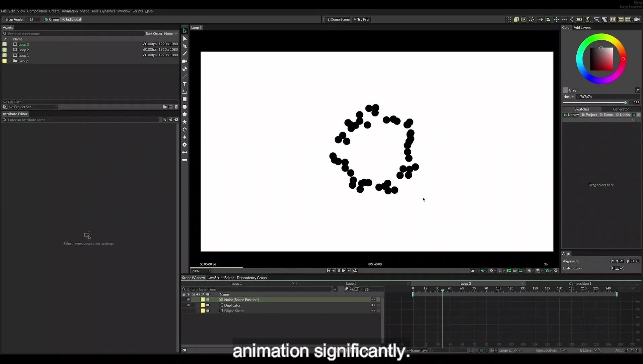Open the Generator tab in swatches

click(x=621, y=109)
